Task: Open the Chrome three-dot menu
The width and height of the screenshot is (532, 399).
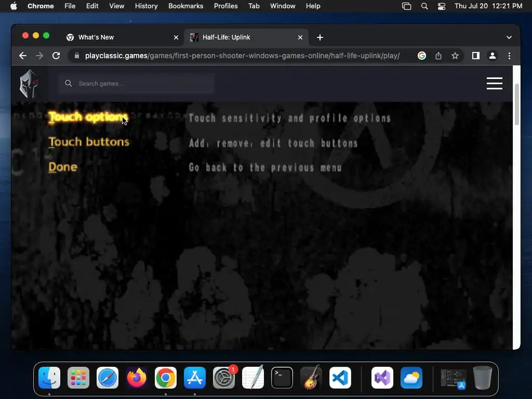Action: point(509,56)
